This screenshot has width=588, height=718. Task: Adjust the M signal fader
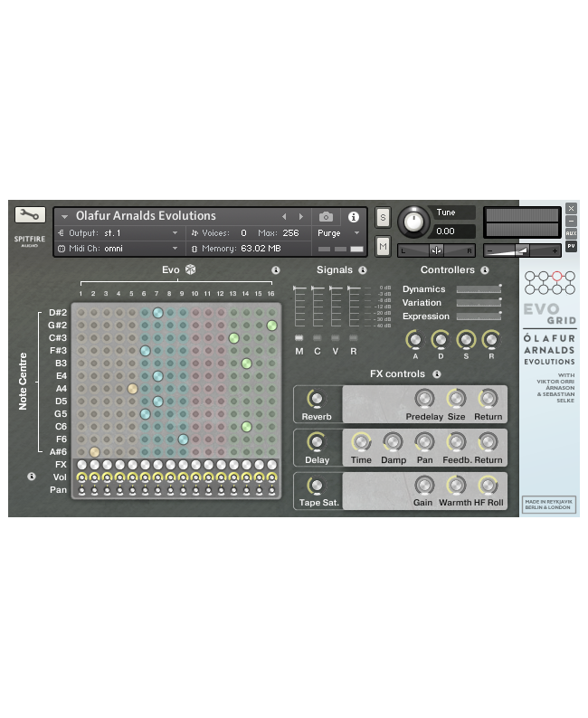click(x=299, y=306)
